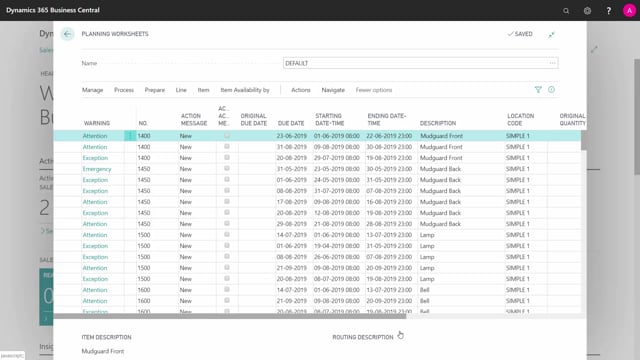Open the Process menu
640x360 pixels.
click(124, 90)
